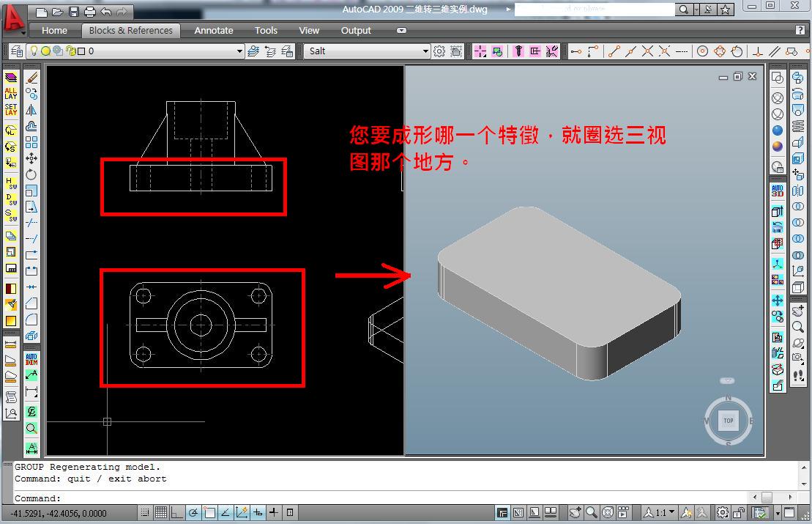The image size is (812, 524).
Task: Toggle layer on/off lightbulb icon
Action: click(x=34, y=51)
